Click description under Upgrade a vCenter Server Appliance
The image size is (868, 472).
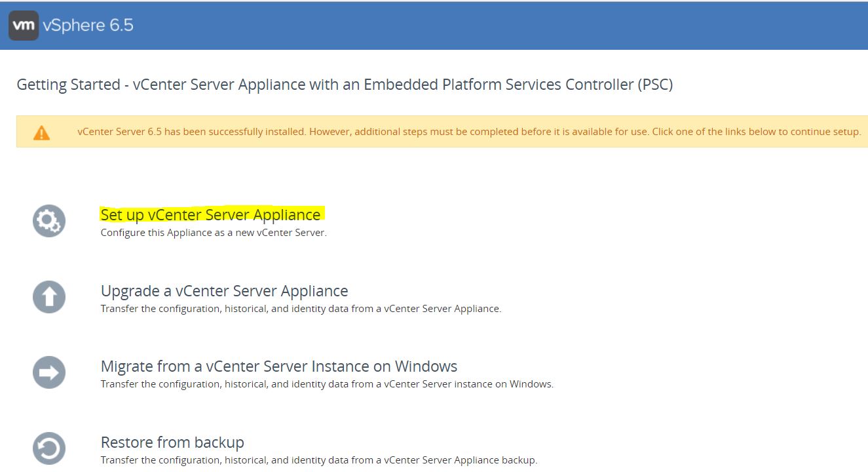click(x=301, y=309)
